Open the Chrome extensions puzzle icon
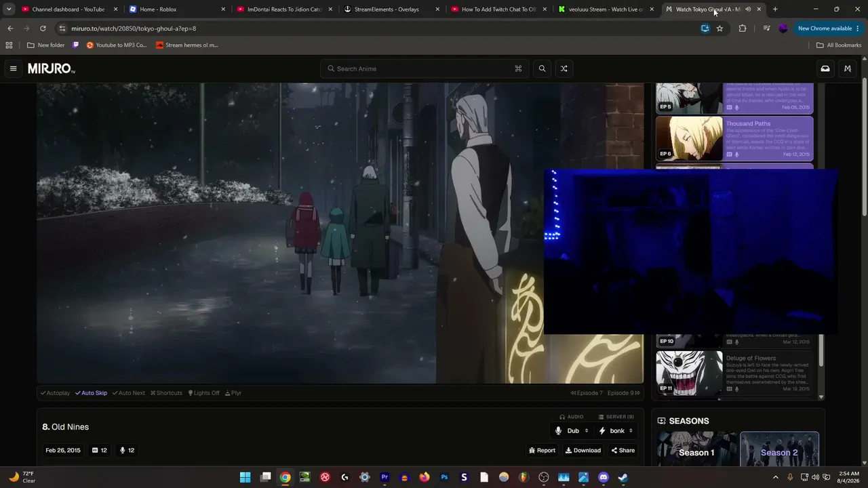868x488 pixels. 743,28
